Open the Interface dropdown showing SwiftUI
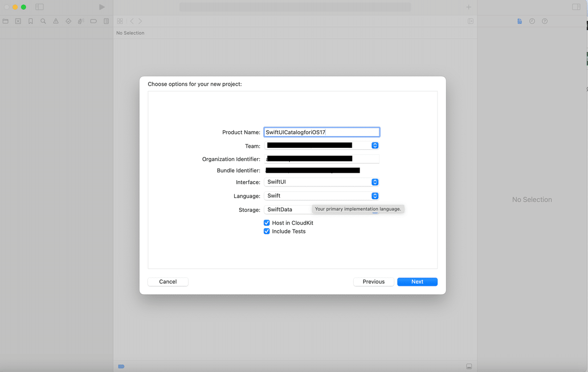588x372 pixels. pyautogui.click(x=321, y=182)
